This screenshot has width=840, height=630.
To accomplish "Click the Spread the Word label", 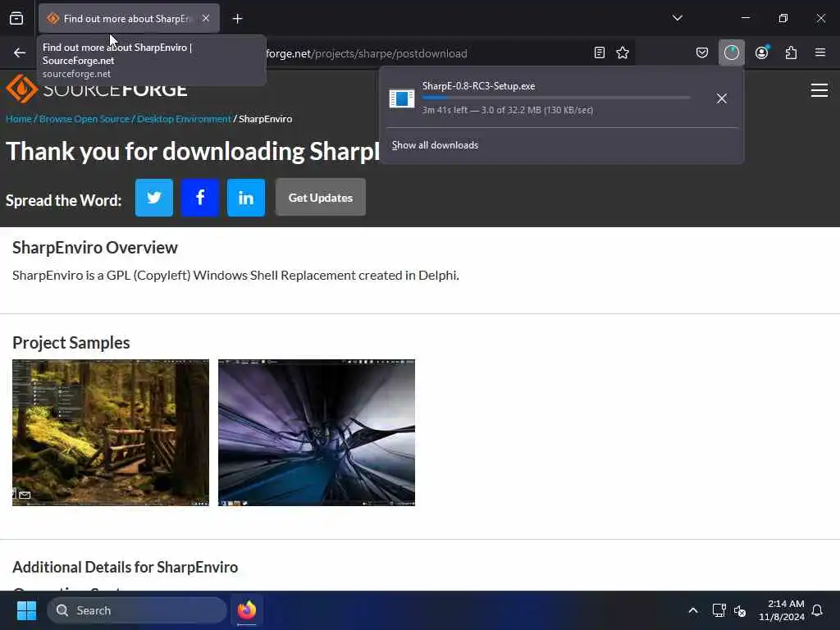I will (64, 200).
